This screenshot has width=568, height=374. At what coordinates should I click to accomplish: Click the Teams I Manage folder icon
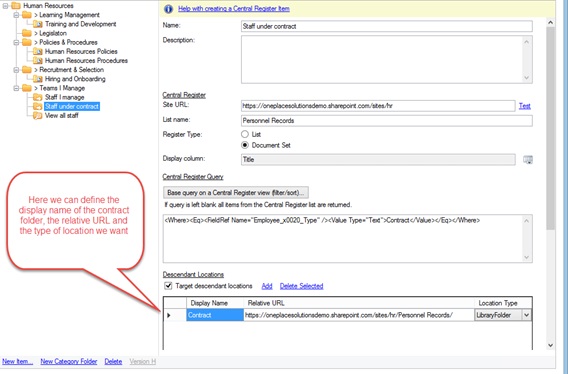(27, 88)
